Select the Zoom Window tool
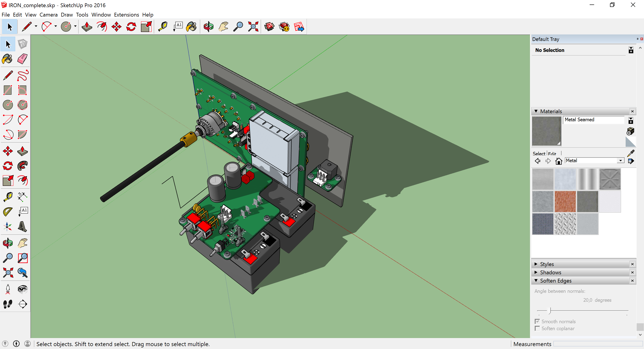Viewport: 644px width, 349px height. click(23, 258)
